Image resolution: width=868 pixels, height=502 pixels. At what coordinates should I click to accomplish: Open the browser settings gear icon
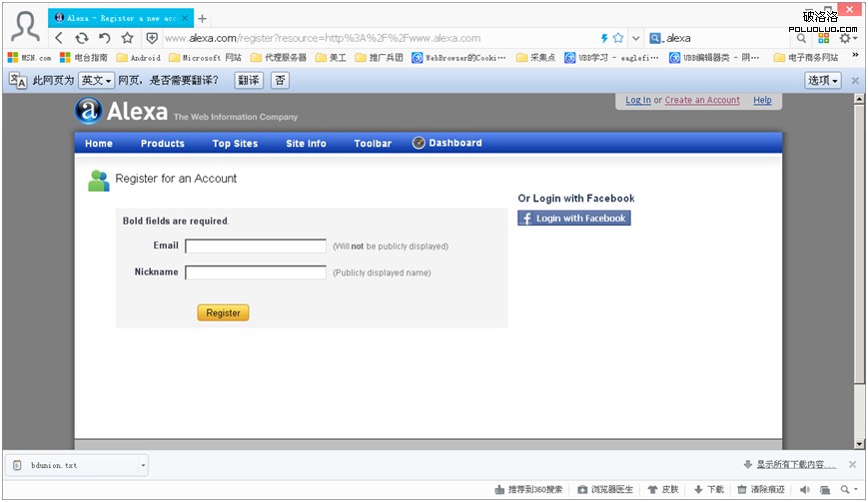click(845, 38)
